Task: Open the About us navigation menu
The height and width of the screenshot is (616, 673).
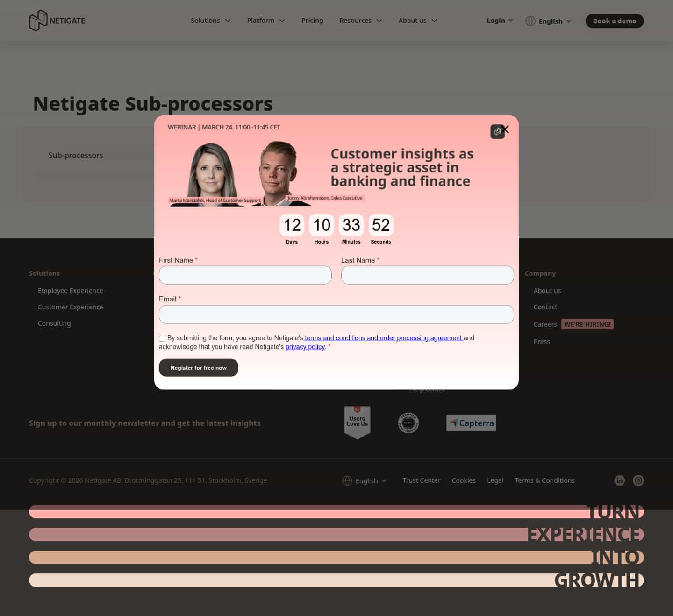Action: tap(417, 21)
